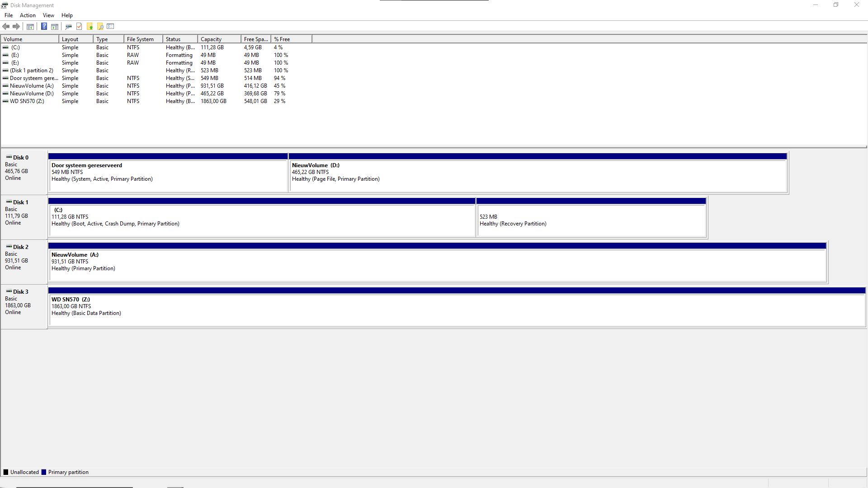Viewport: 868px width, 488px height.
Task: Open the Action menu
Action: click(28, 15)
